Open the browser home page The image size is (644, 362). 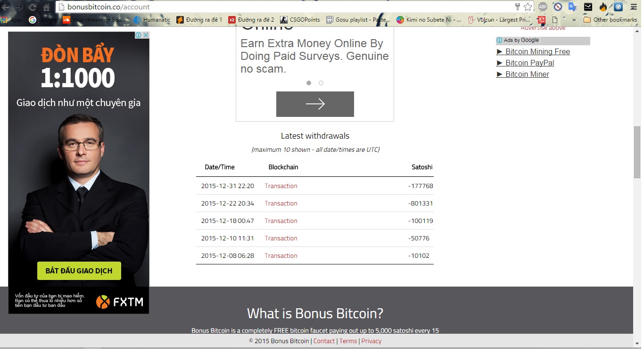pos(46,7)
